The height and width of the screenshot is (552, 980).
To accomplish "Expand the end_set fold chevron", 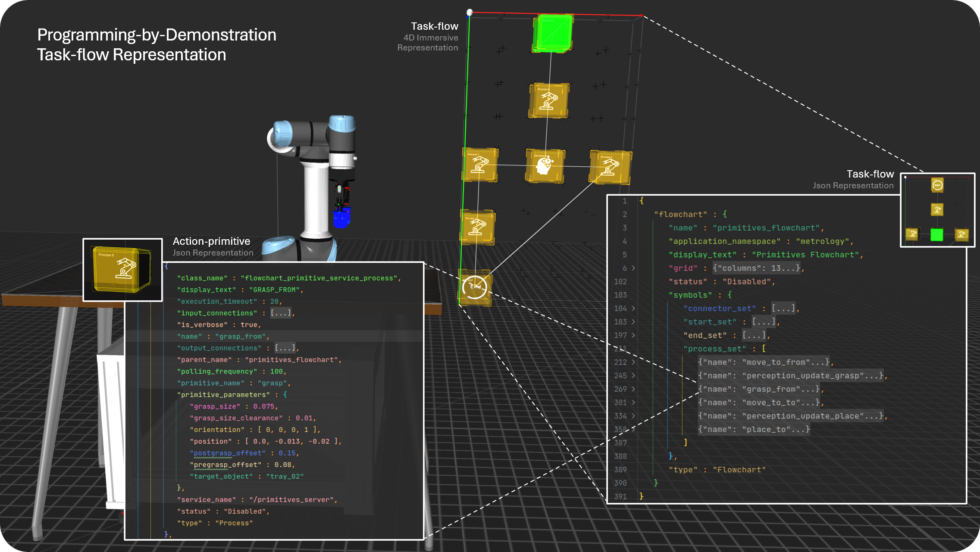I will click(633, 335).
